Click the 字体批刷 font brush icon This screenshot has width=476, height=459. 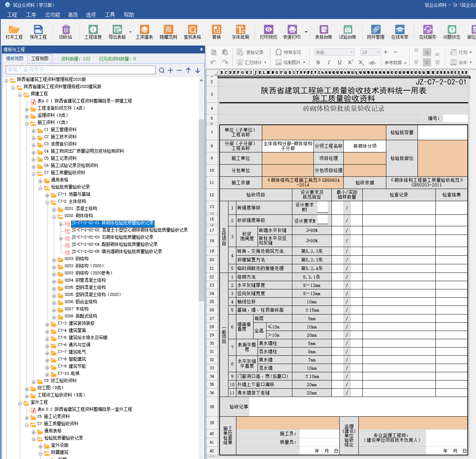(x=240, y=32)
